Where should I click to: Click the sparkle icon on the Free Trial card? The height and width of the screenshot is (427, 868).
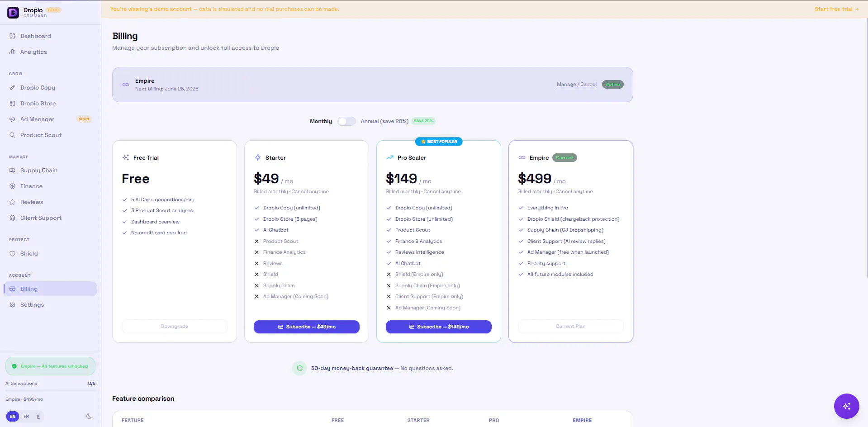pyautogui.click(x=126, y=158)
